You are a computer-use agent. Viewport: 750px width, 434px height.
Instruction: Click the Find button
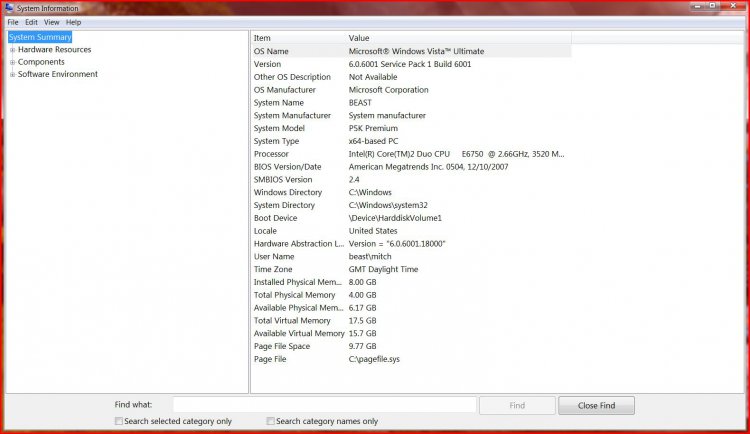click(x=517, y=405)
